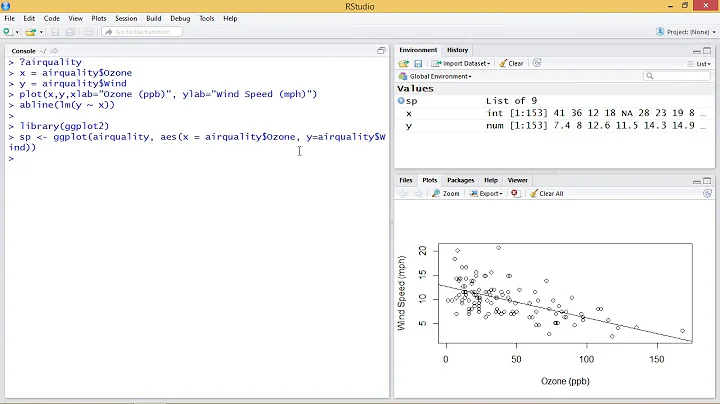Switch to the Packages tab
The image size is (720, 404).
460,180
